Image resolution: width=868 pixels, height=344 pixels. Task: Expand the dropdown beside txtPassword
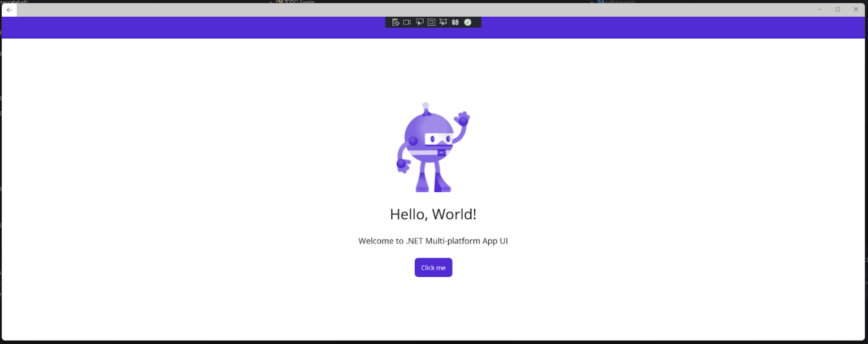pyautogui.click(x=591, y=1)
